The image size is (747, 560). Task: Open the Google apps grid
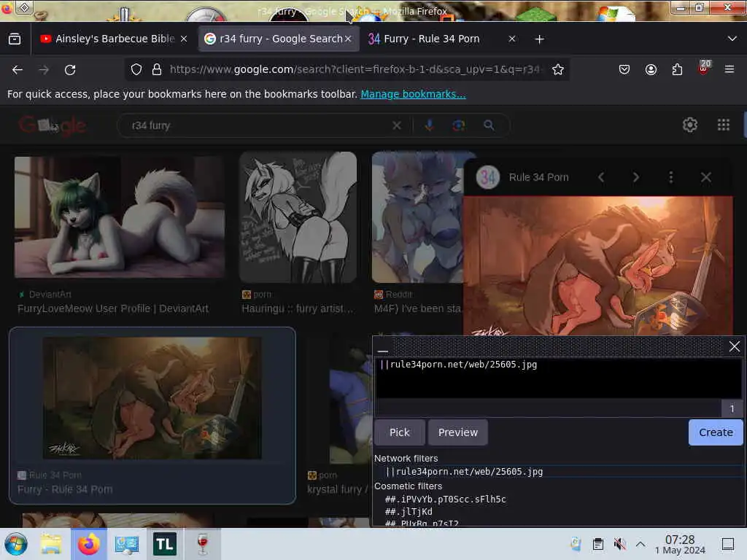click(724, 125)
